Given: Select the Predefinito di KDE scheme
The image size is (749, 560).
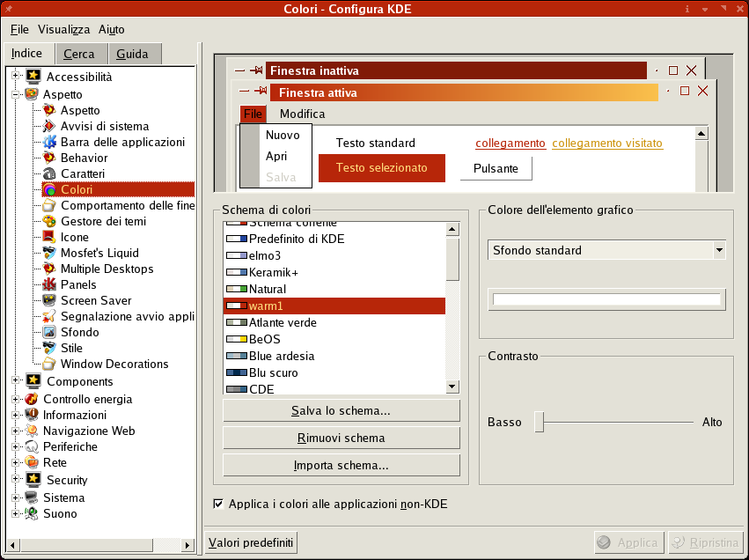Looking at the screenshot, I should 334,239.
